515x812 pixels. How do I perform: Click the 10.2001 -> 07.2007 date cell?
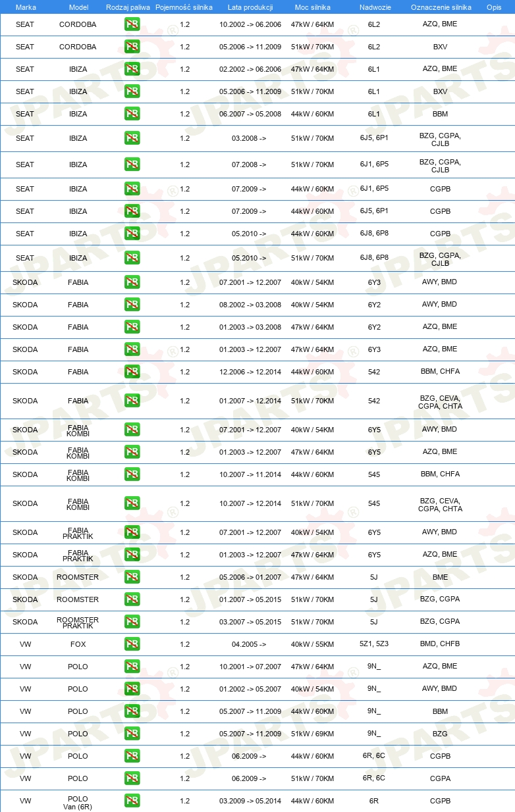(x=250, y=667)
